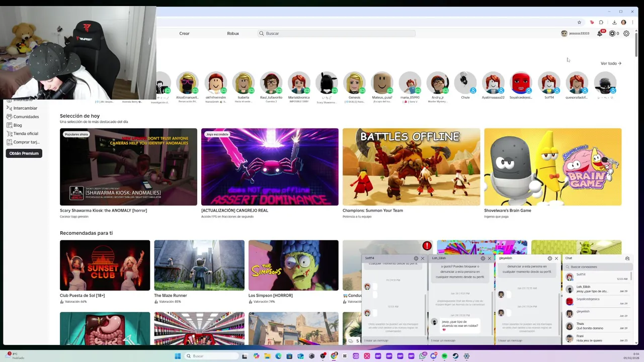This screenshot has height=362, width=644.
Task: Click the Ver todo link for friends
Action: click(x=611, y=63)
